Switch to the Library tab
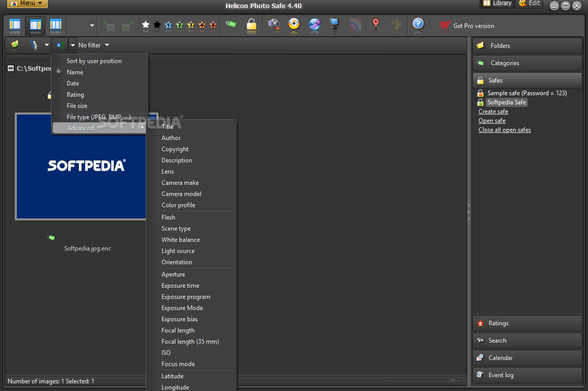Image resolution: width=588 pixels, height=391 pixels. coord(497,4)
